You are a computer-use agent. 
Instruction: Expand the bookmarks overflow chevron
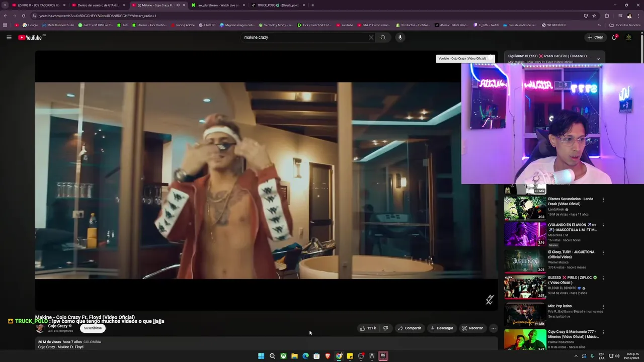(x=599, y=25)
